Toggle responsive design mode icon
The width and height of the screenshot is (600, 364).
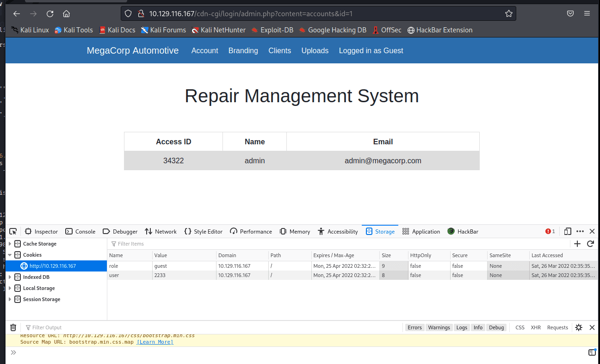point(568,231)
